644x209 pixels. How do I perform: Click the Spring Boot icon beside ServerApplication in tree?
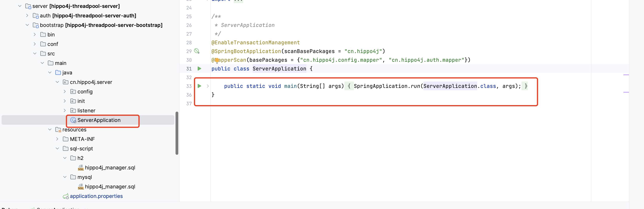pos(73,120)
